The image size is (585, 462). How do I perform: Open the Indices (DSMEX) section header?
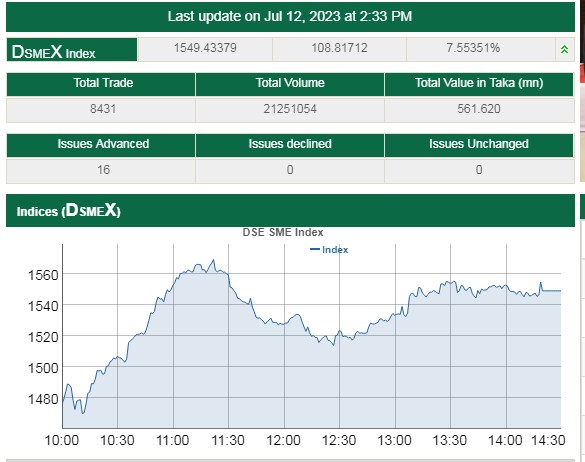pos(290,210)
